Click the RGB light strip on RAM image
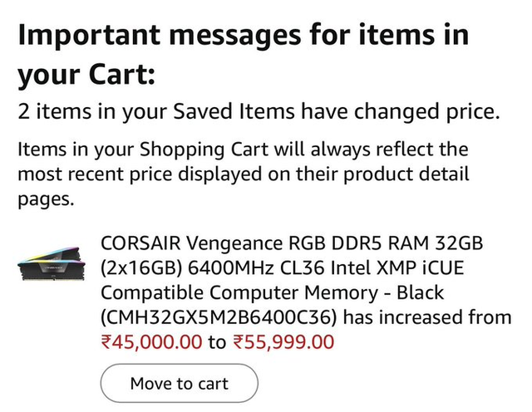Viewport: 532px width, 412px height. (50, 253)
